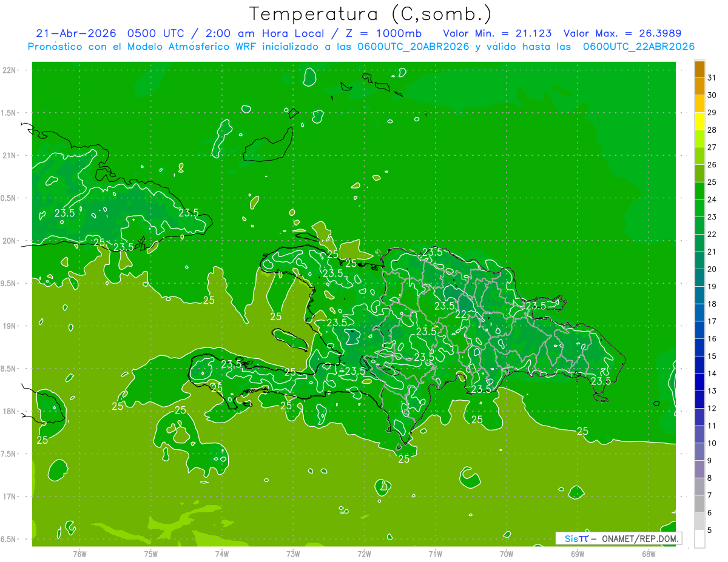Click the dark orange swatch above 31
This screenshot has width=728, height=562.
tap(700, 69)
